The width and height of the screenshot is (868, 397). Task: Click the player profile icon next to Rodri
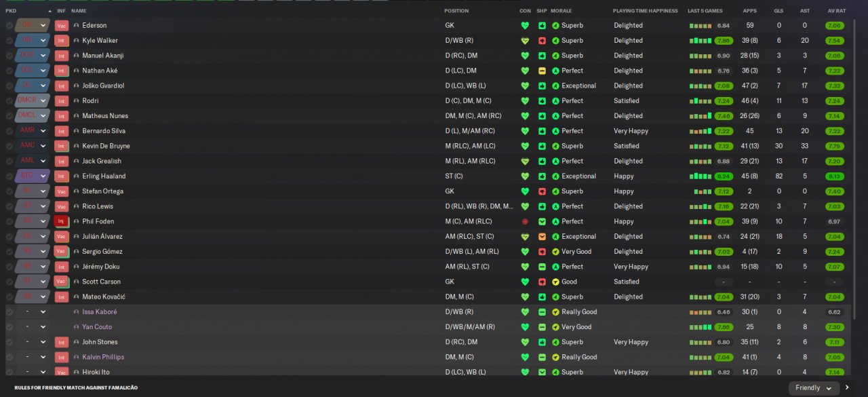point(77,101)
